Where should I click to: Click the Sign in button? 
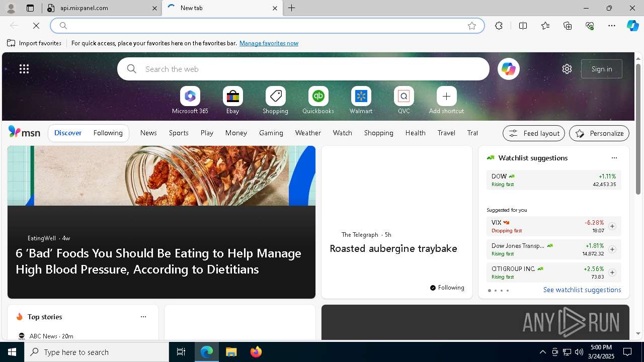tap(602, 69)
